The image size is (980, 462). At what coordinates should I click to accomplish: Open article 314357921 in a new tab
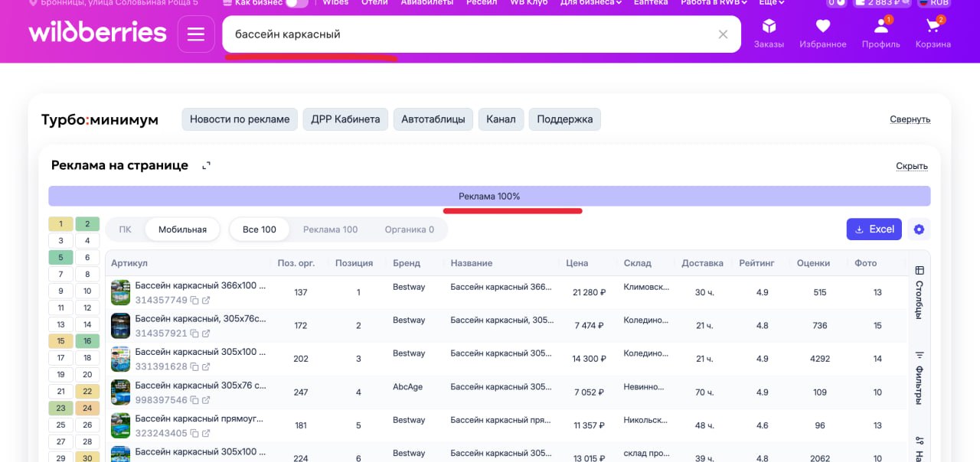(206, 333)
